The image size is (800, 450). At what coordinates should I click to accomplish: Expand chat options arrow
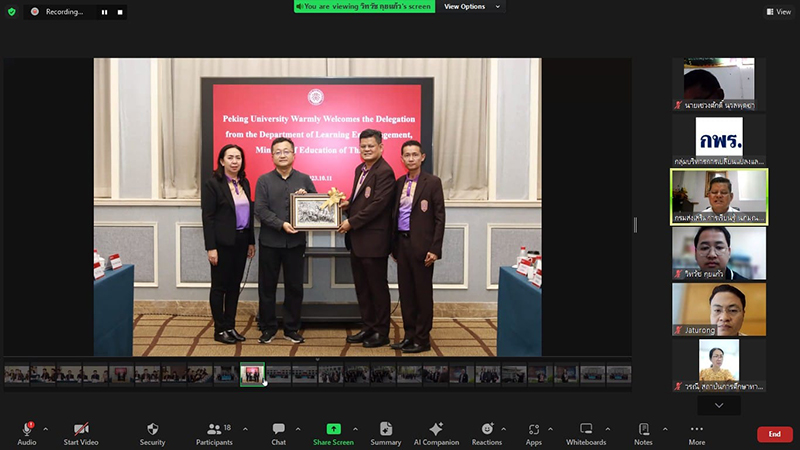click(298, 429)
